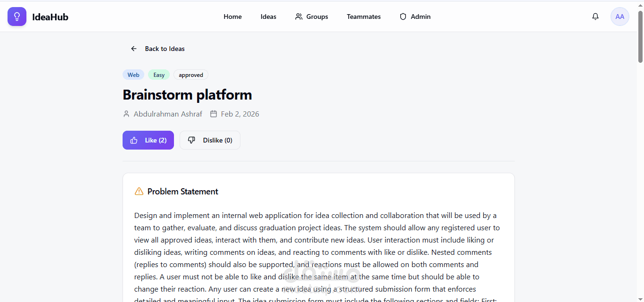Click the Admin shield icon
The width and height of the screenshot is (644, 302).
[403, 17]
